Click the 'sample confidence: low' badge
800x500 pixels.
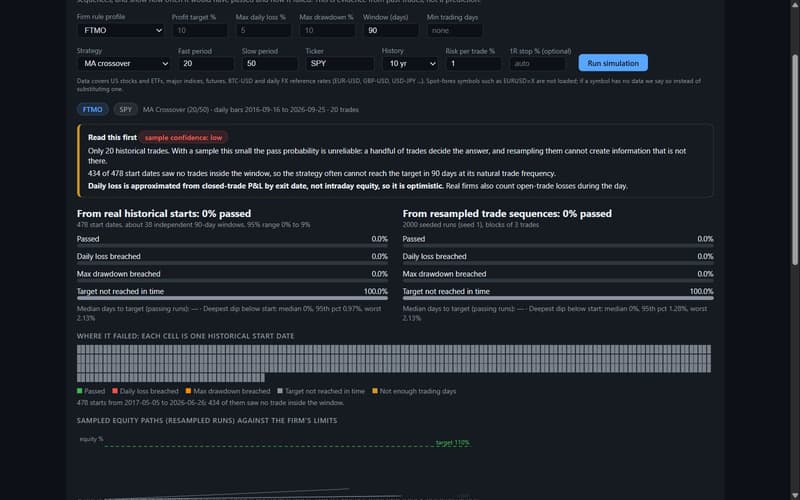pos(183,138)
